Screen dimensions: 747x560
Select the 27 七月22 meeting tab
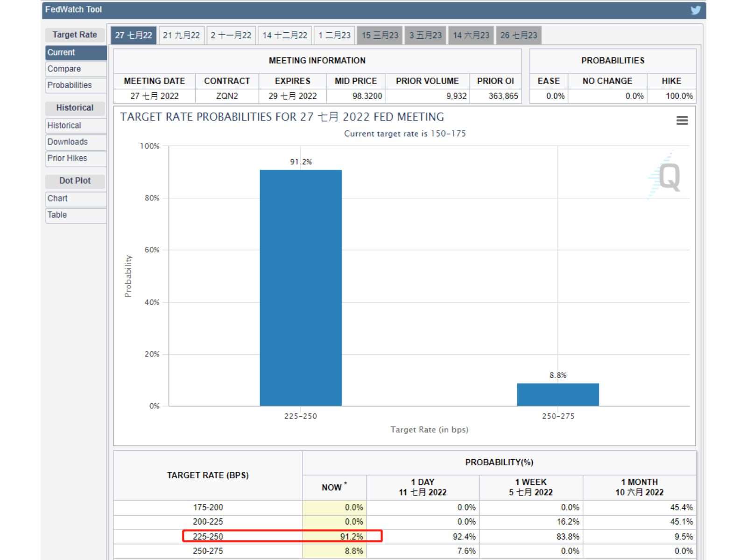point(134,35)
